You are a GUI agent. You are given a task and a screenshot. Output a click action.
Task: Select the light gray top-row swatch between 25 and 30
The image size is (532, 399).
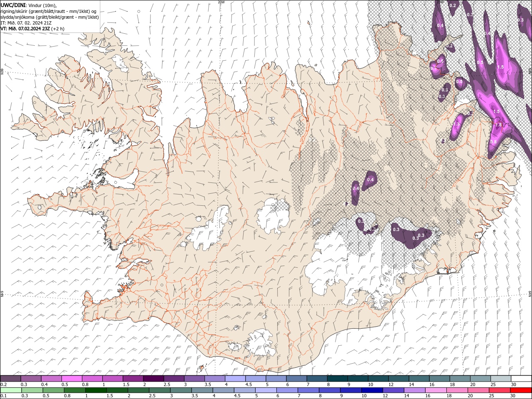tap(500, 379)
